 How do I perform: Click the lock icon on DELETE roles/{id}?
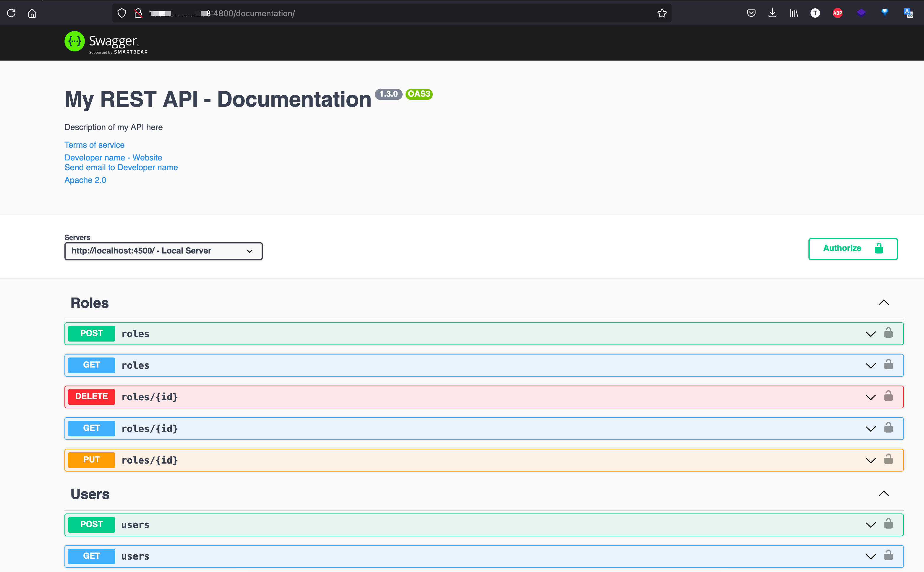point(888,396)
